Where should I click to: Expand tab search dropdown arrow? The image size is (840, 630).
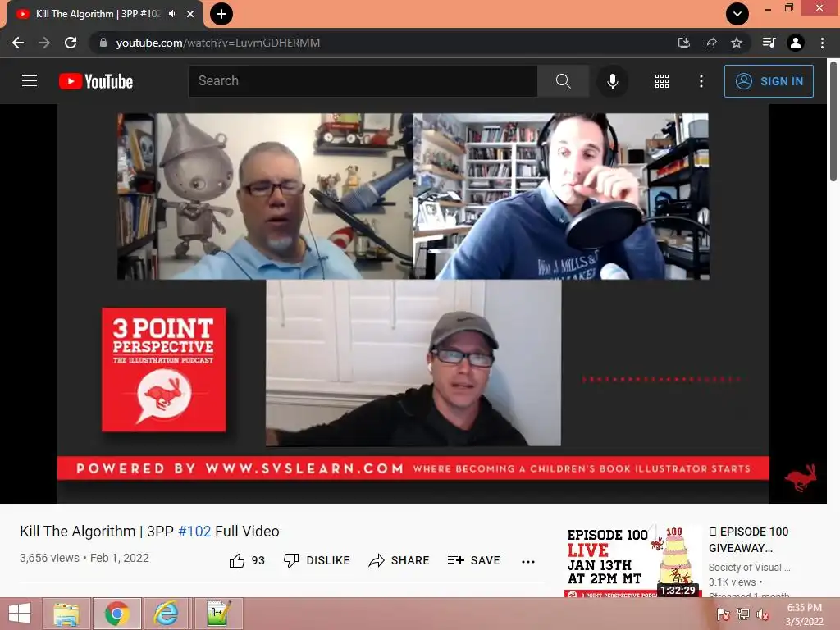tap(737, 14)
